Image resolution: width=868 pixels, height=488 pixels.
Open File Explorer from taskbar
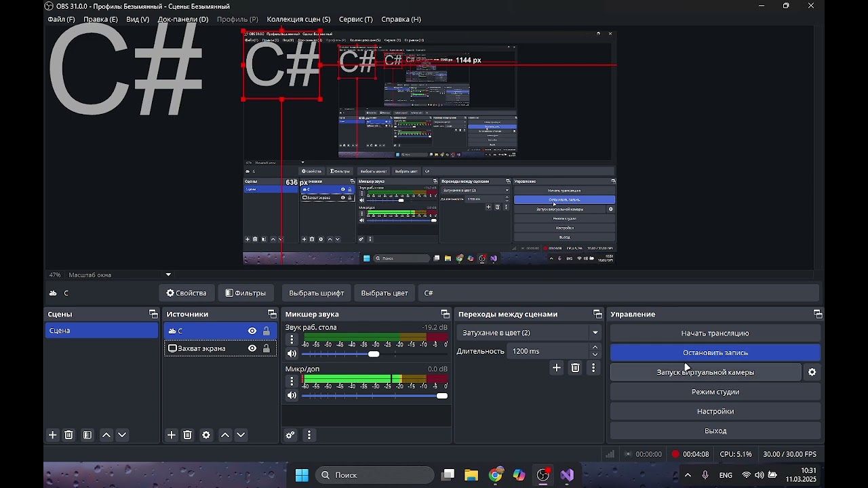tap(471, 475)
